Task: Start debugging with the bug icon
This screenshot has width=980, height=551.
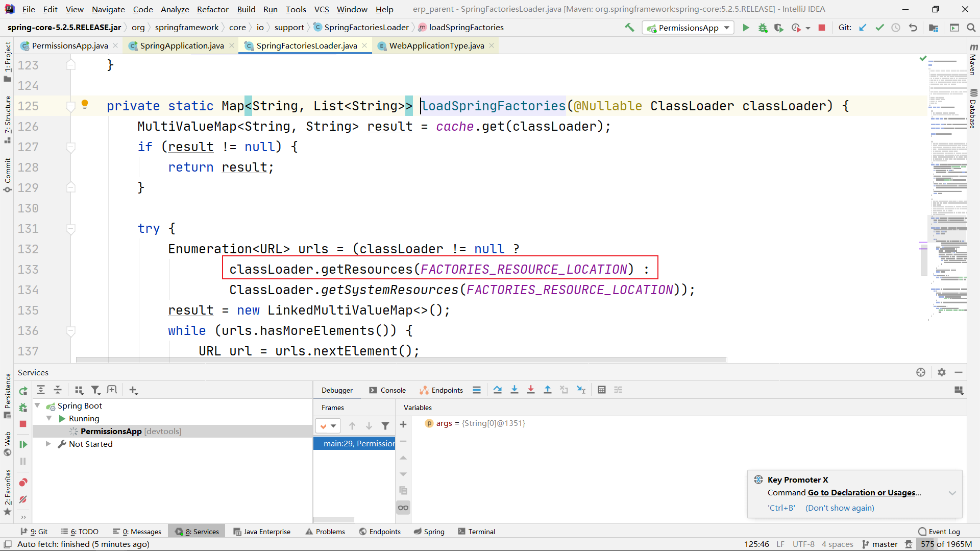Action: pyautogui.click(x=763, y=28)
